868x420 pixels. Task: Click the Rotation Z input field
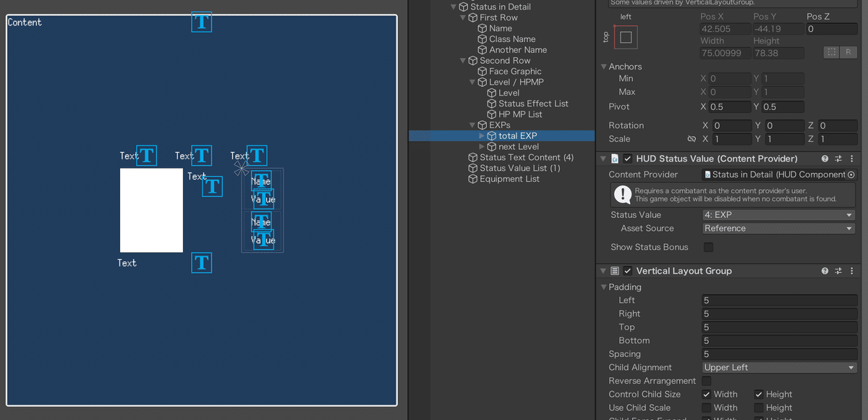tap(837, 126)
